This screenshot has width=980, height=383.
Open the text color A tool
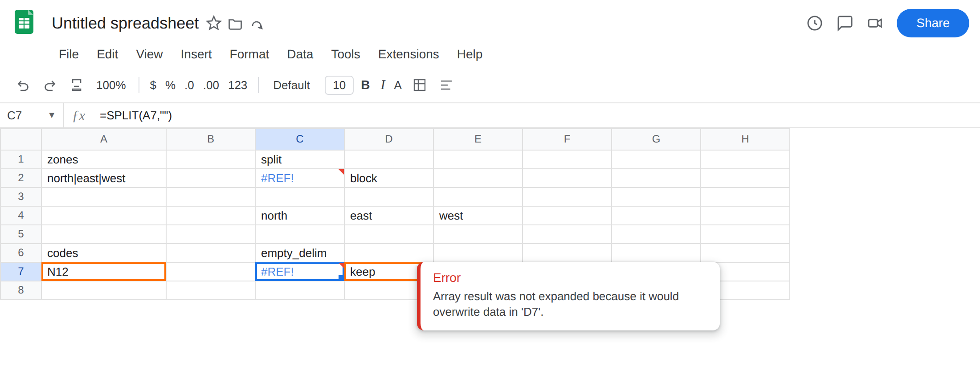coord(398,85)
